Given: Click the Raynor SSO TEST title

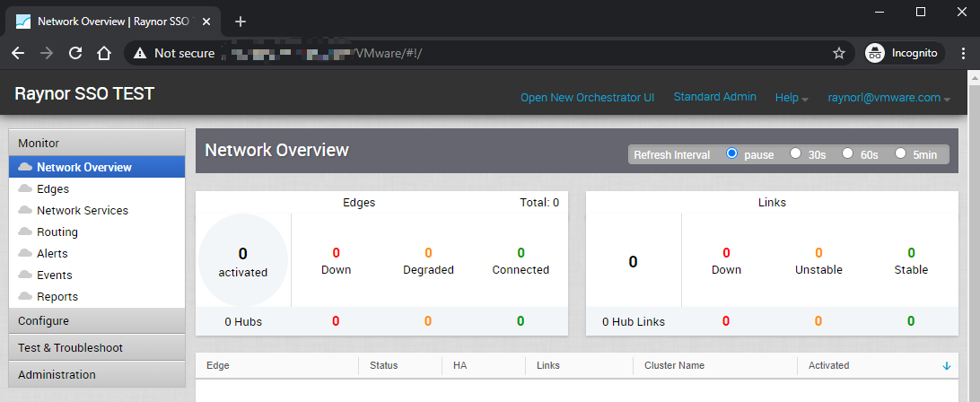Looking at the screenshot, I should click(84, 94).
